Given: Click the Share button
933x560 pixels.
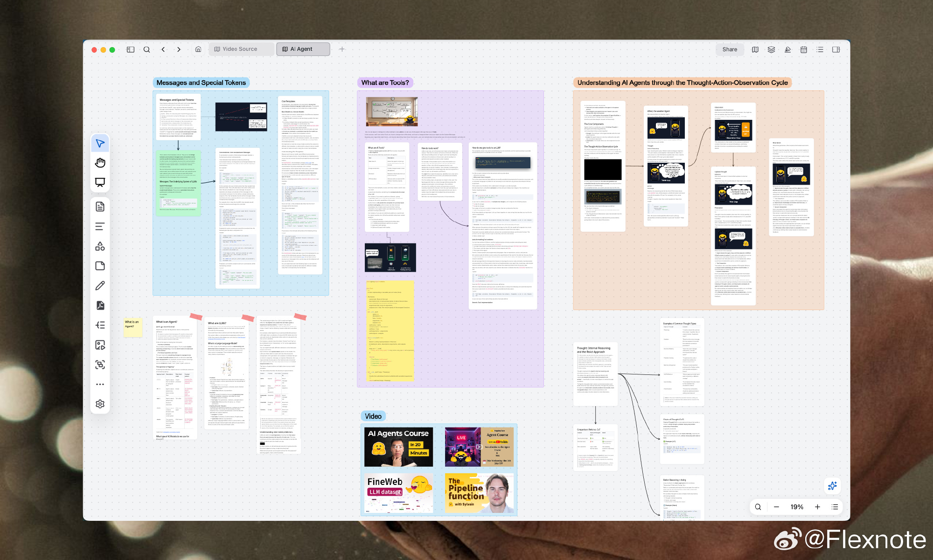Looking at the screenshot, I should [730, 49].
